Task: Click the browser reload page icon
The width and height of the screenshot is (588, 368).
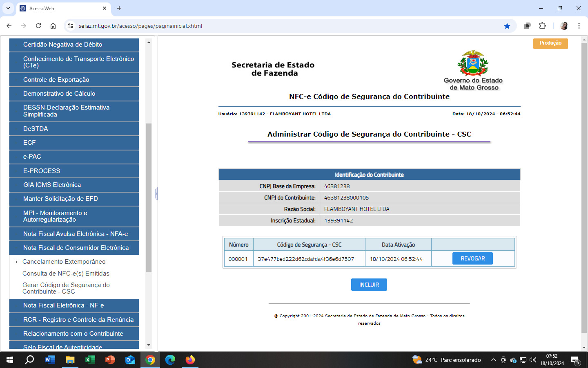Action: 38,26
